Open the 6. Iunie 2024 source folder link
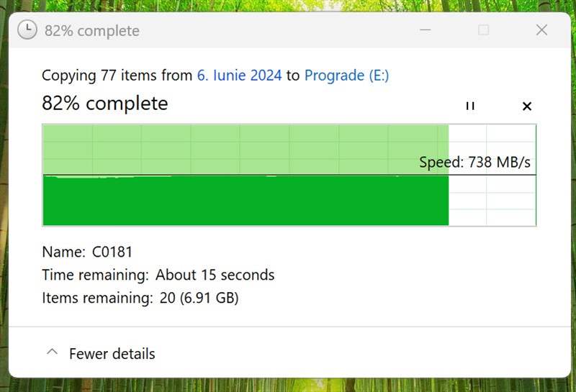576x392 pixels. click(240, 76)
